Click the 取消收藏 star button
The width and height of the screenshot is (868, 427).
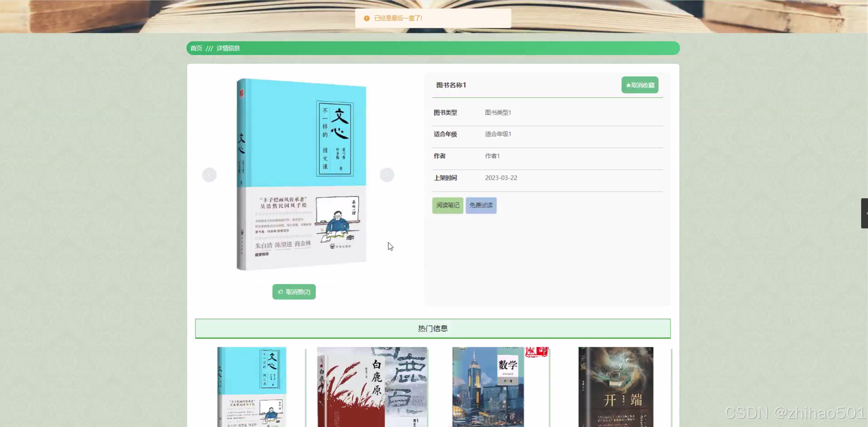[x=640, y=85]
